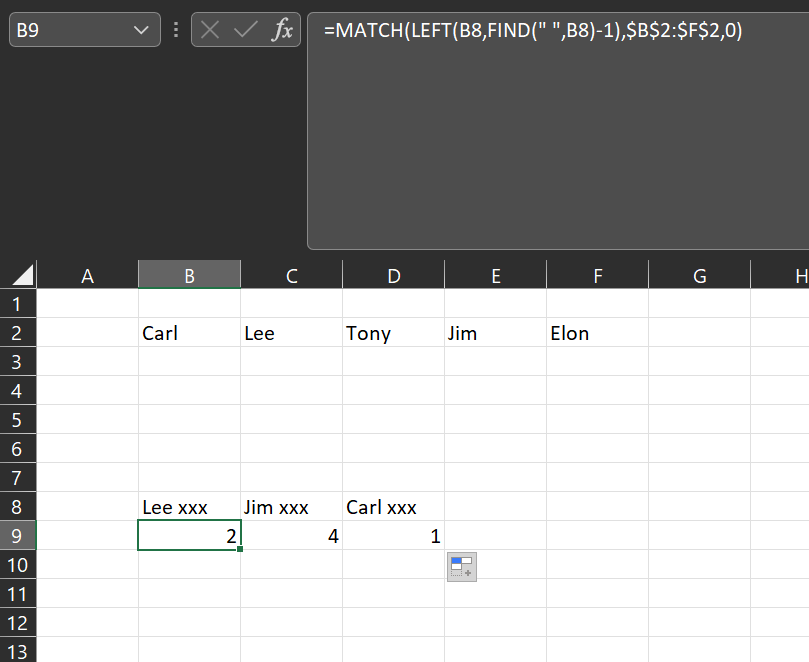Select column E header
This screenshot has height=662, width=809.
click(495, 276)
